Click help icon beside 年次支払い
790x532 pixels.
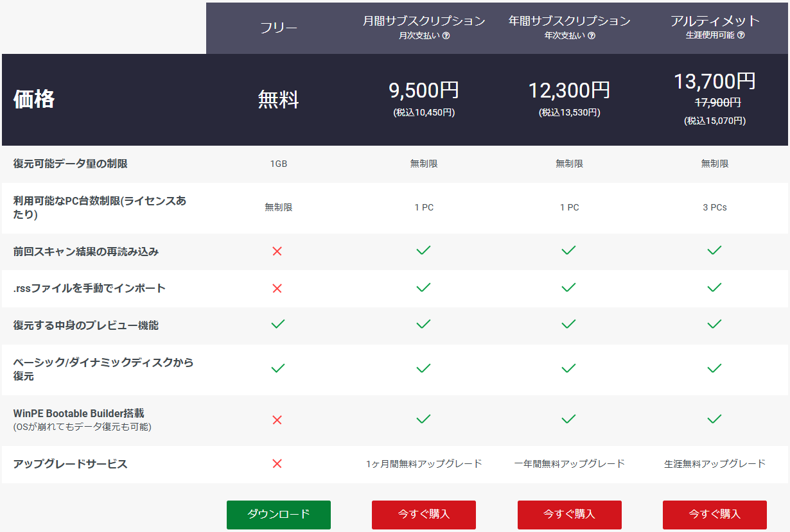click(x=592, y=36)
